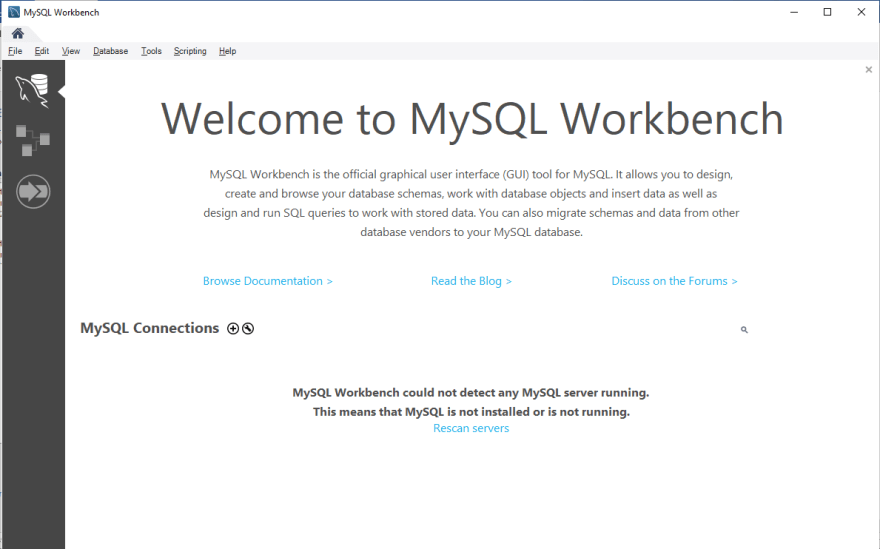
Task: Open the Help menu
Action: pos(227,51)
